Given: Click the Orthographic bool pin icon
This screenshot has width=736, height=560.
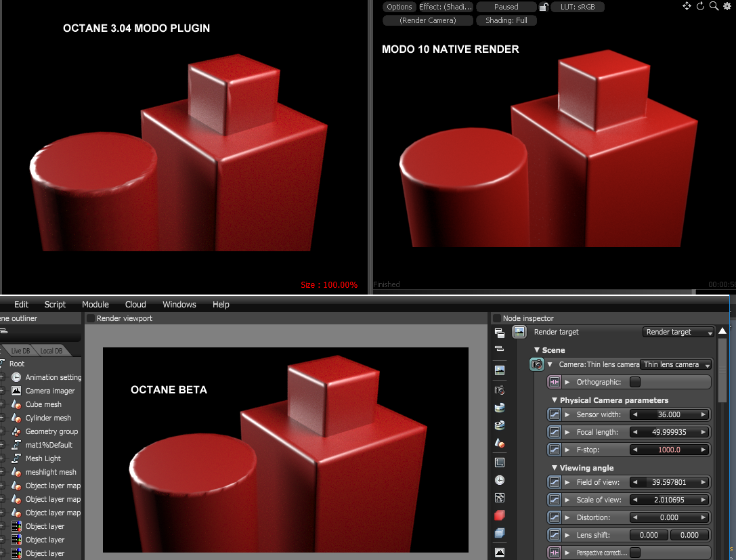Looking at the screenshot, I should coord(555,382).
